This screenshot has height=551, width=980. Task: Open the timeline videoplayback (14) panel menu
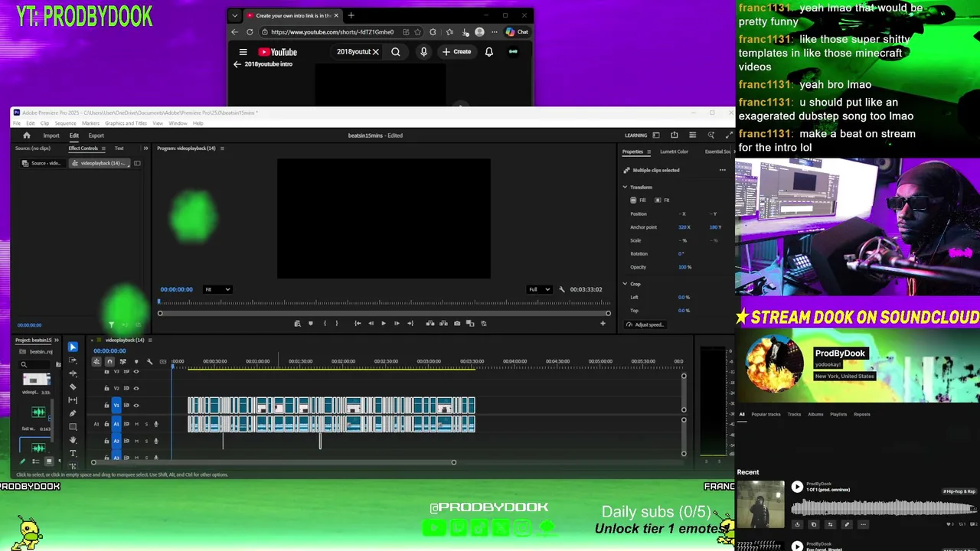(x=150, y=340)
